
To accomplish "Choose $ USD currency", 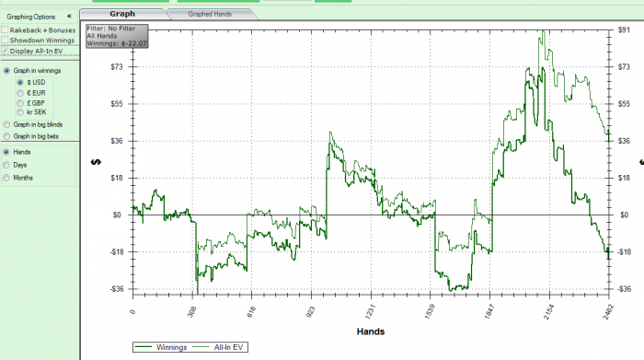I will coord(20,82).
